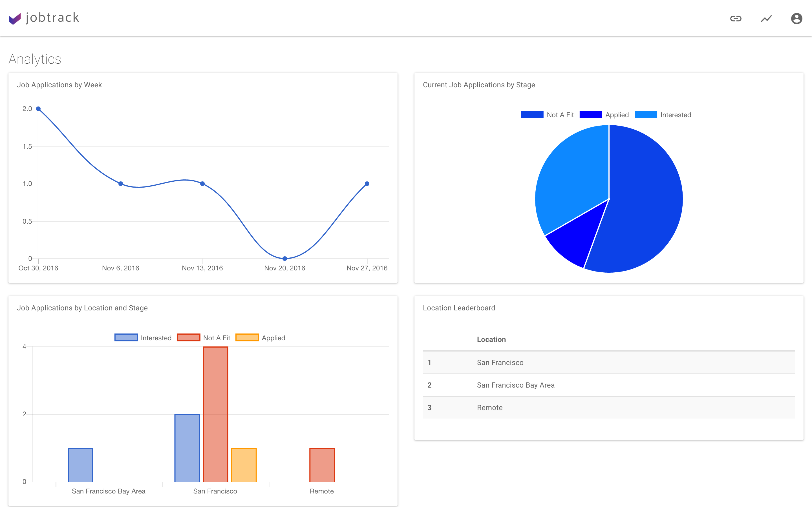Screen dimensions: 812x507
Task: Click the link icon in header
Action: 736,18
